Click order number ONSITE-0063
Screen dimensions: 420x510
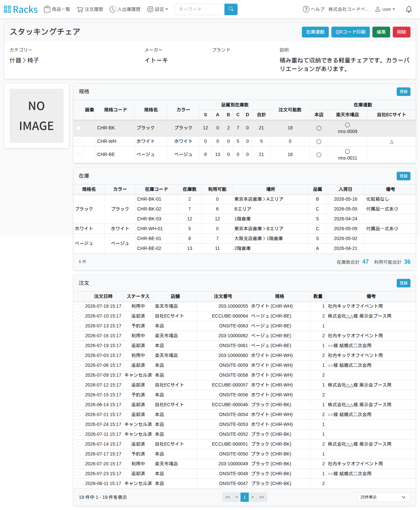point(234,326)
